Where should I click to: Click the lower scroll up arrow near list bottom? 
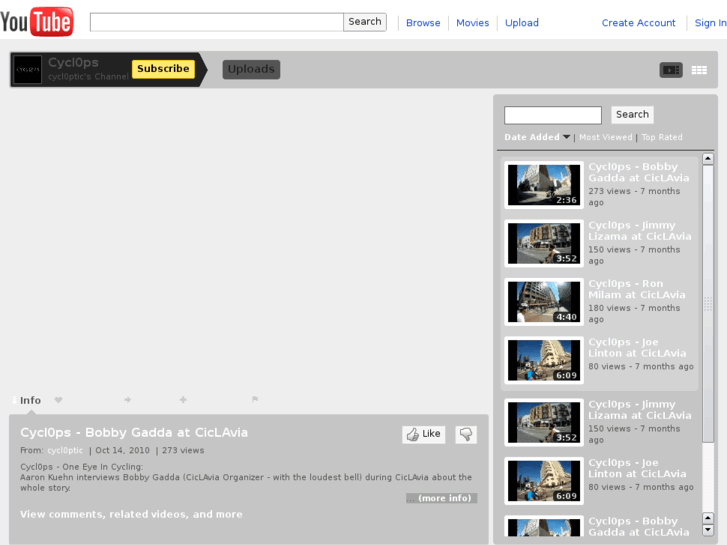708,518
